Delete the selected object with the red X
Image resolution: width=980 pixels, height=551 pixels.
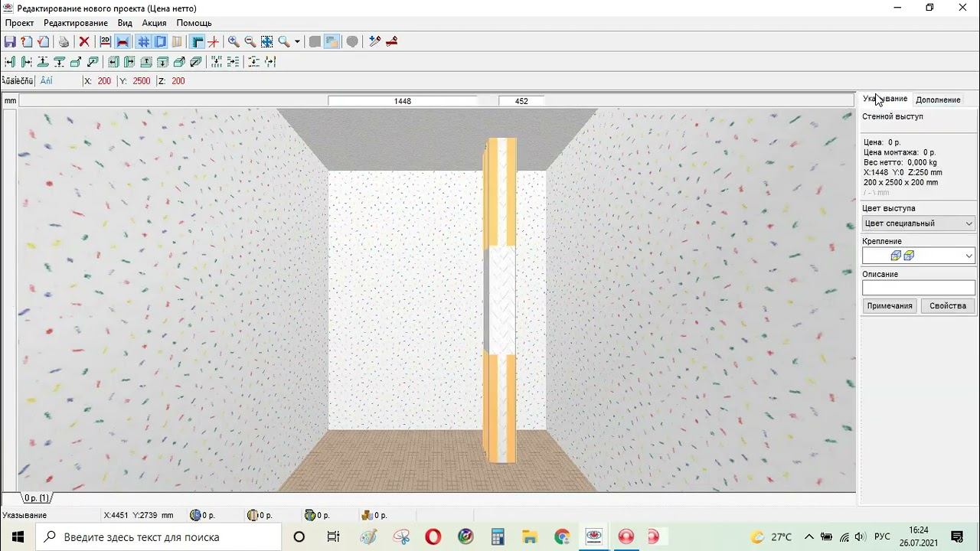[x=84, y=41]
